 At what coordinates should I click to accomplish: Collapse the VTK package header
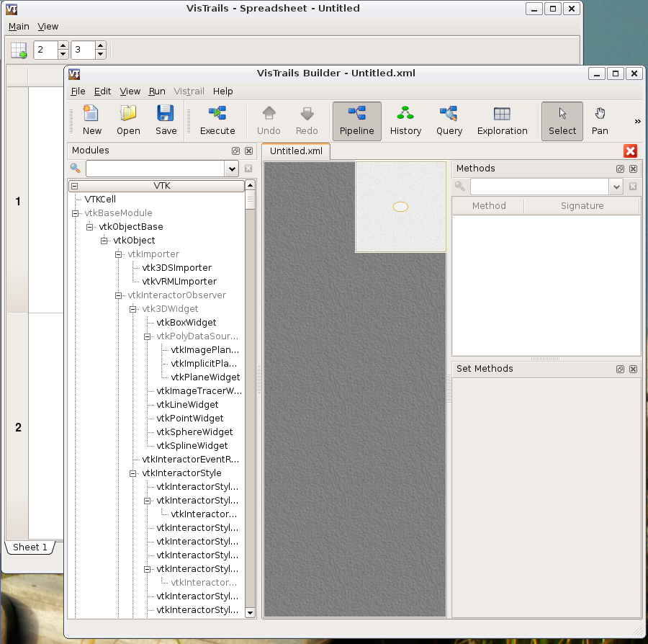75,186
